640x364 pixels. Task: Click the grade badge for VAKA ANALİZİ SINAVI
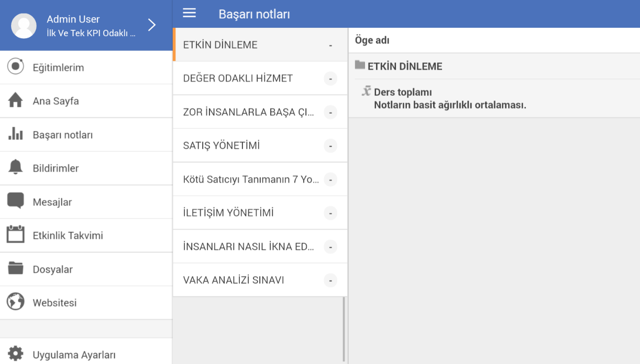coord(330,281)
